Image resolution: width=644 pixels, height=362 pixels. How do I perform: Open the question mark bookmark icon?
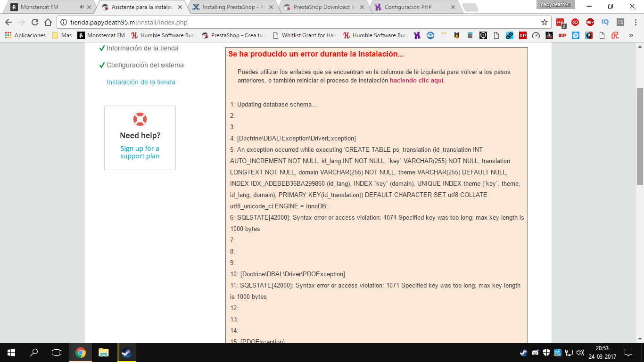tap(589, 35)
